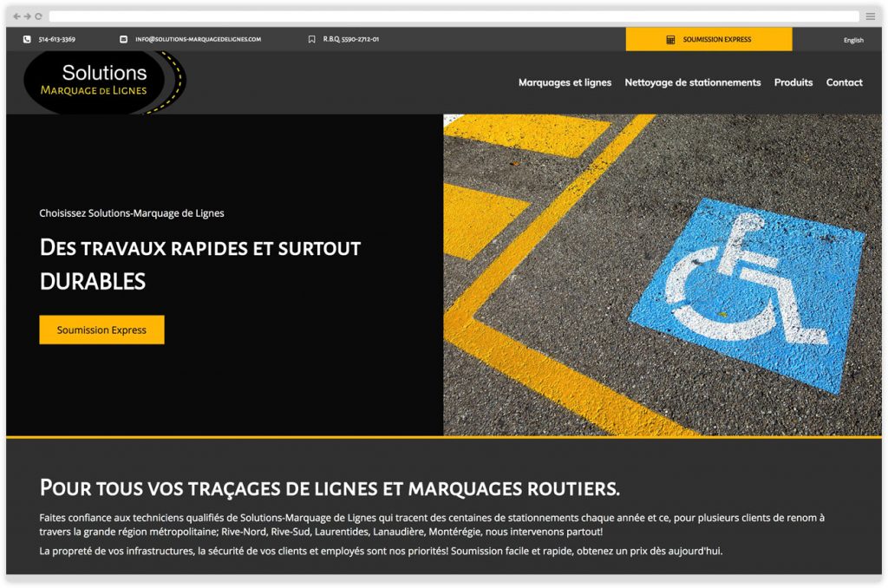Viewport: 888px width, 588px height.
Task: Switch language to English
Action: [x=853, y=40]
